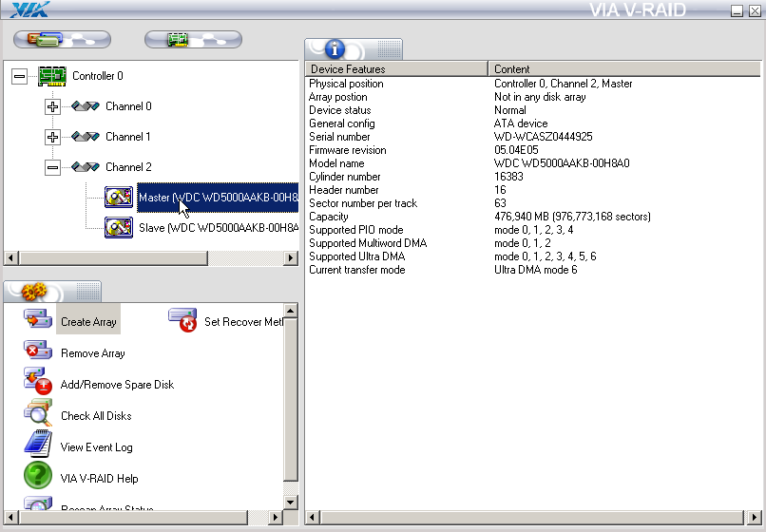This screenshot has width=766, height=532.
Task: Select the Controller 0 tree label
Action: click(x=98, y=76)
